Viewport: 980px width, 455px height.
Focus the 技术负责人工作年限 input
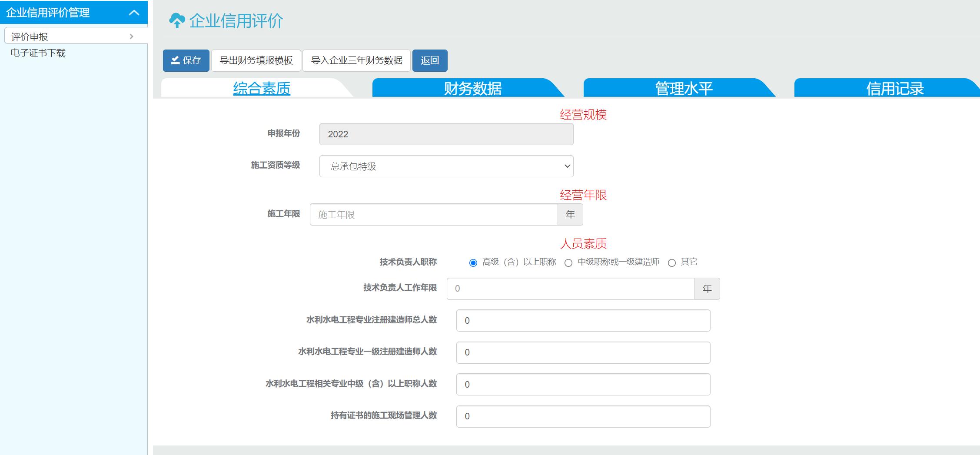(571, 289)
